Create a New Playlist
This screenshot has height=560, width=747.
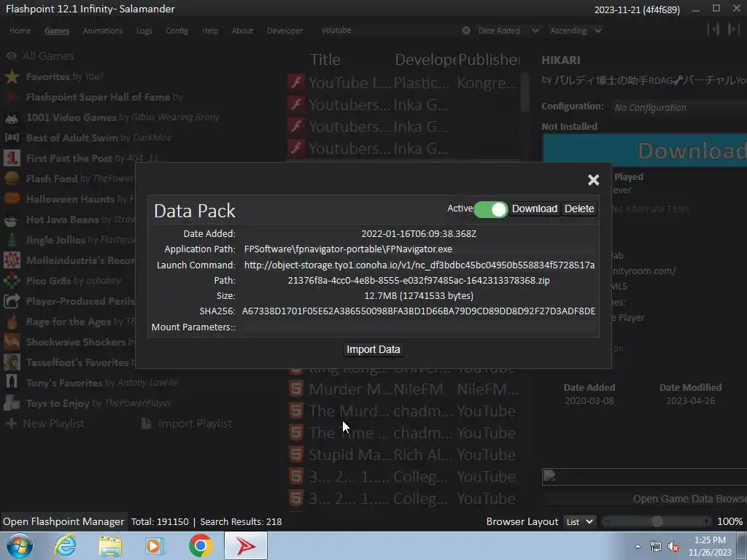click(45, 424)
